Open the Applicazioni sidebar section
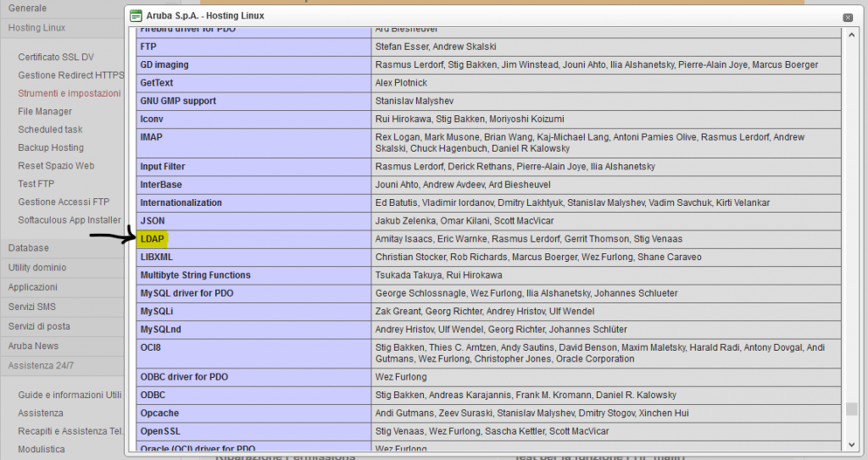Viewport: 868px width, 460px height. (33, 287)
